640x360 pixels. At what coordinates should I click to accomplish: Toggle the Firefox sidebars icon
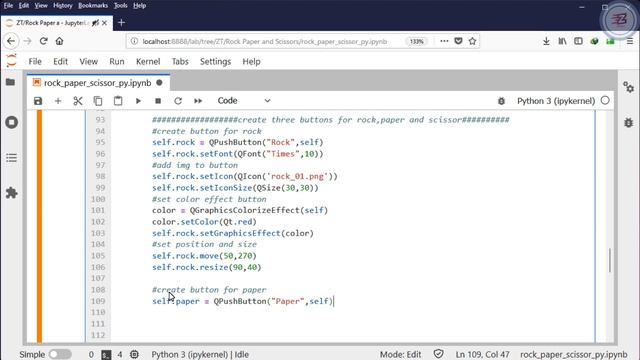(x=578, y=41)
